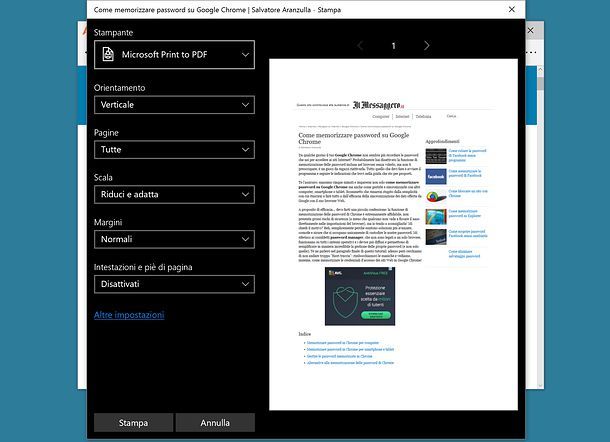This screenshot has height=442, width=610.
Task: Click the Annulla button
Action: point(215,423)
